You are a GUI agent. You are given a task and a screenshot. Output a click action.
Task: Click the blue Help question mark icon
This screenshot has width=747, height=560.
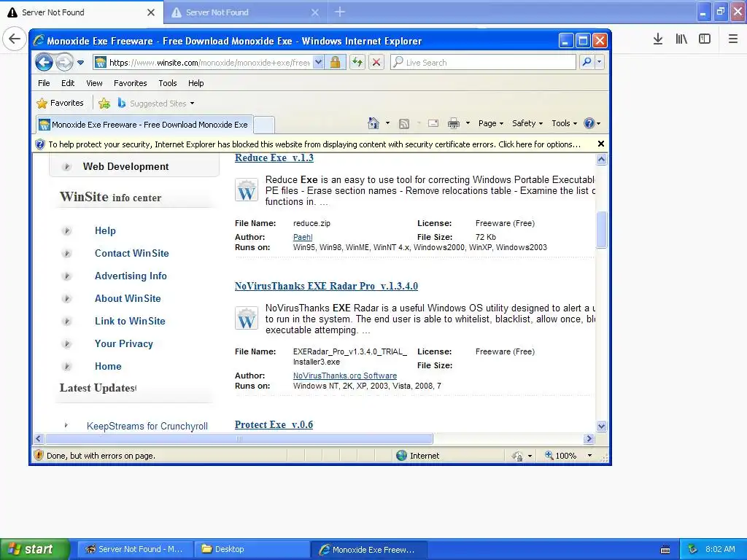pyautogui.click(x=589, y=123)
